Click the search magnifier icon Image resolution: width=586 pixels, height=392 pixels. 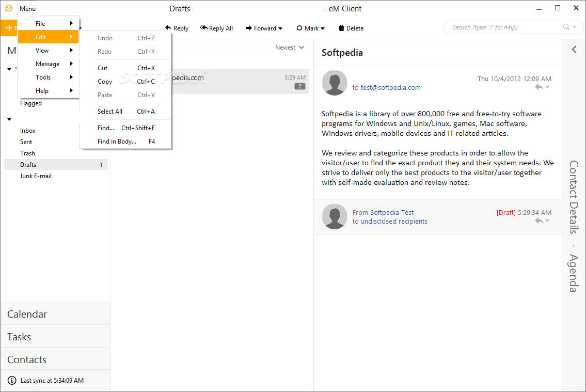click(566, 27)
